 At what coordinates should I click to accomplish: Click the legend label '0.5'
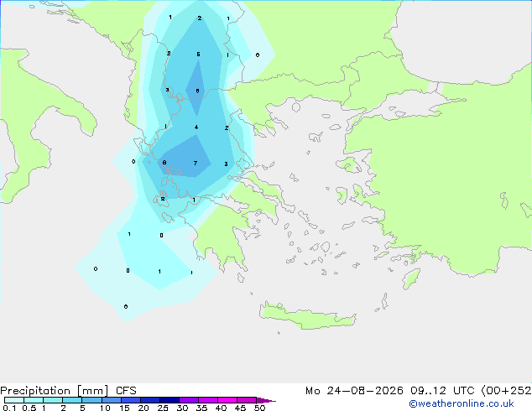29,408
